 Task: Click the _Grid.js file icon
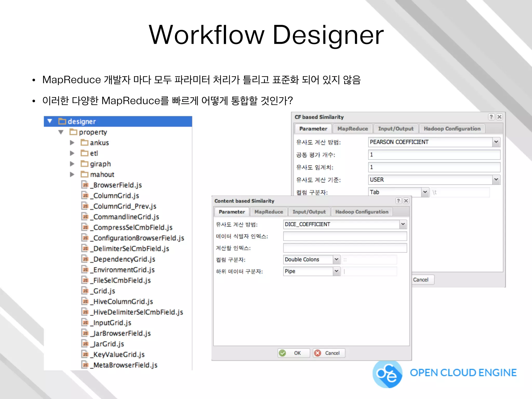click(85, 291)
